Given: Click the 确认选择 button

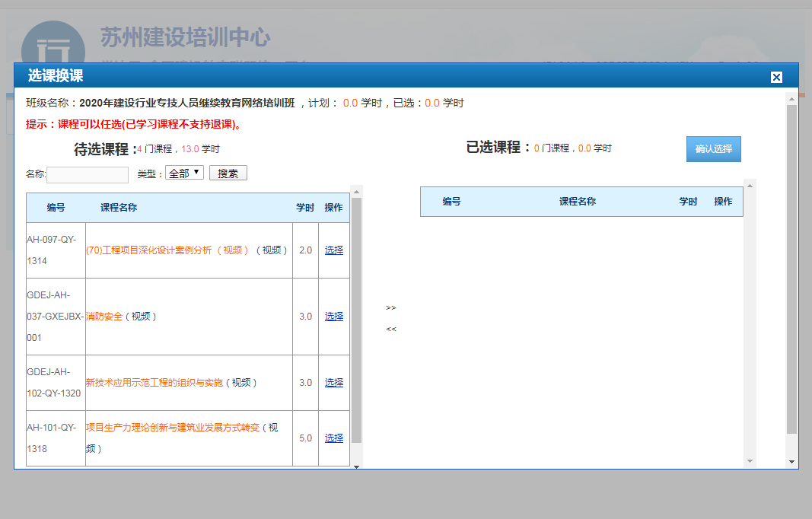Looking at the screenshot, I should 713,149.
